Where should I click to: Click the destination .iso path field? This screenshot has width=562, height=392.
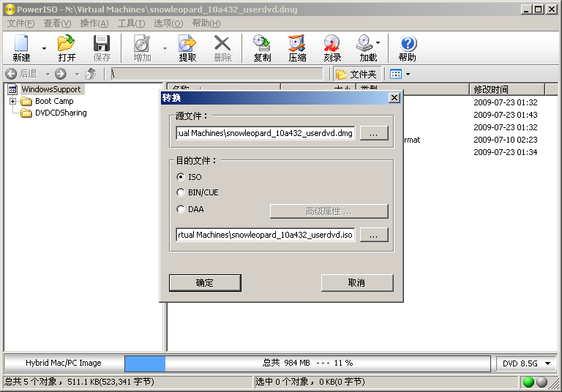pos(265,235)
